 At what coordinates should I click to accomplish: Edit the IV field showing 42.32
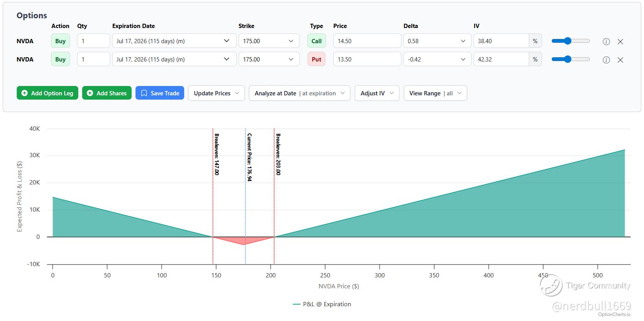click(501, 59)
